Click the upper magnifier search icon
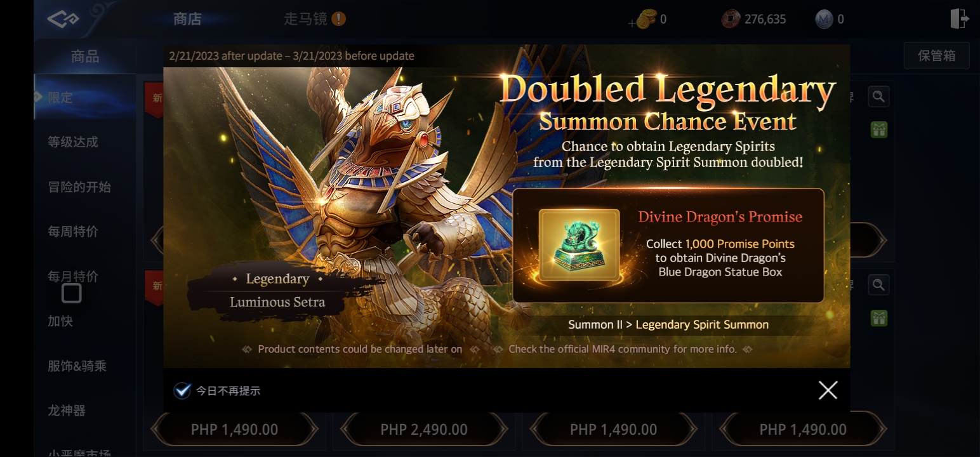The width and height of the screenshot is (980, 457). click(878, 96)
